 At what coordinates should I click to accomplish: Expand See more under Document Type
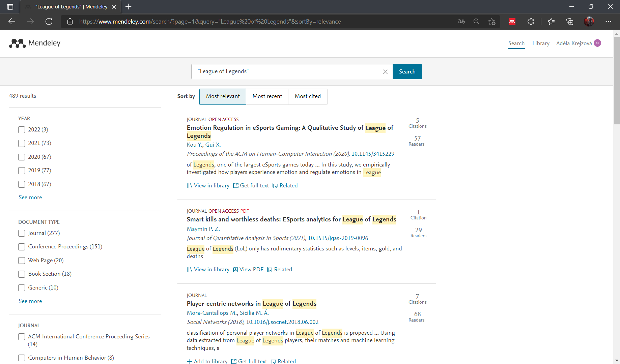coord(30,301)
